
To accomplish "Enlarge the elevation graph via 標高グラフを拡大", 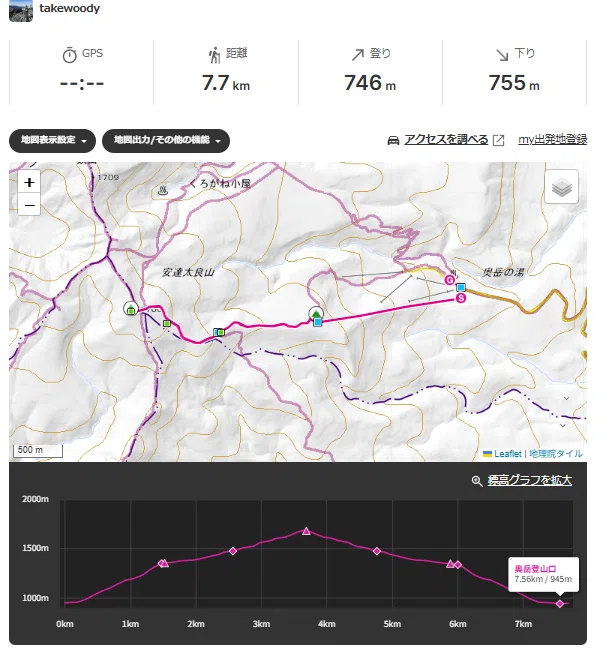I will (x=529, y=480).
